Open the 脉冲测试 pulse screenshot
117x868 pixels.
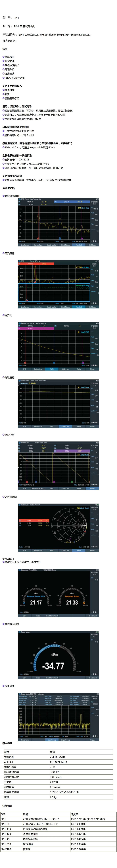[x=59, y=717]
